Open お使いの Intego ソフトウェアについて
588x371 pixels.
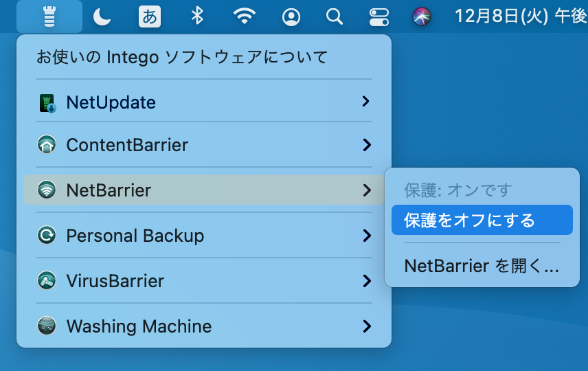coord(182,58)
